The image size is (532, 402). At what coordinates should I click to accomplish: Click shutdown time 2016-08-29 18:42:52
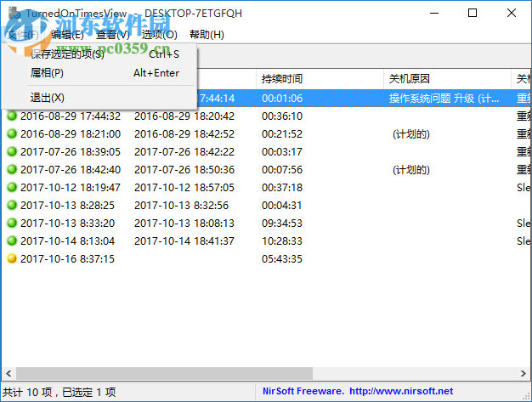[184, 134]
